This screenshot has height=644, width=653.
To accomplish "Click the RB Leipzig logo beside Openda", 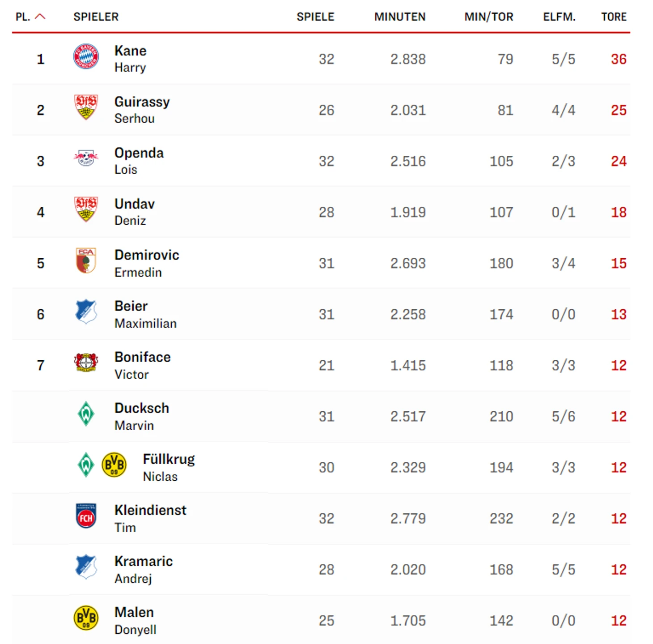I will 86,158.
